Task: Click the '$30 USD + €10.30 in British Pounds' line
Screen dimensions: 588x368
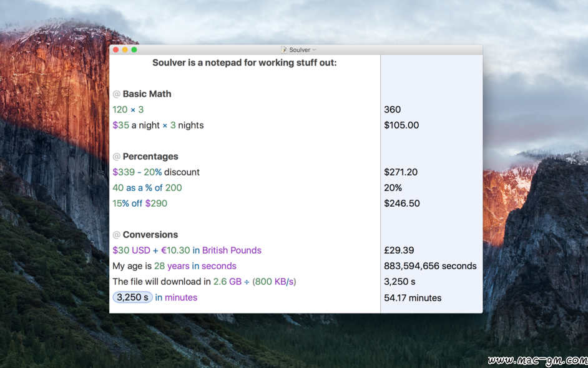Action: (x=187, y=251)
